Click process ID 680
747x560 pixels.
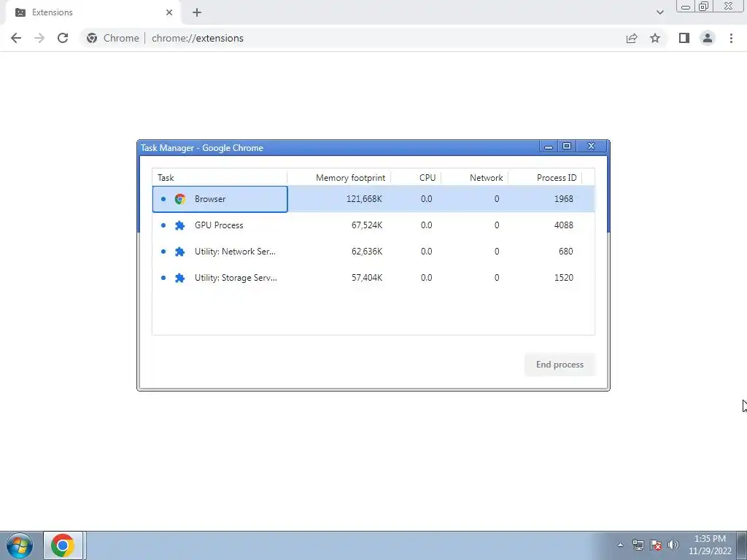pyautogui.click(x=566, y=252)
